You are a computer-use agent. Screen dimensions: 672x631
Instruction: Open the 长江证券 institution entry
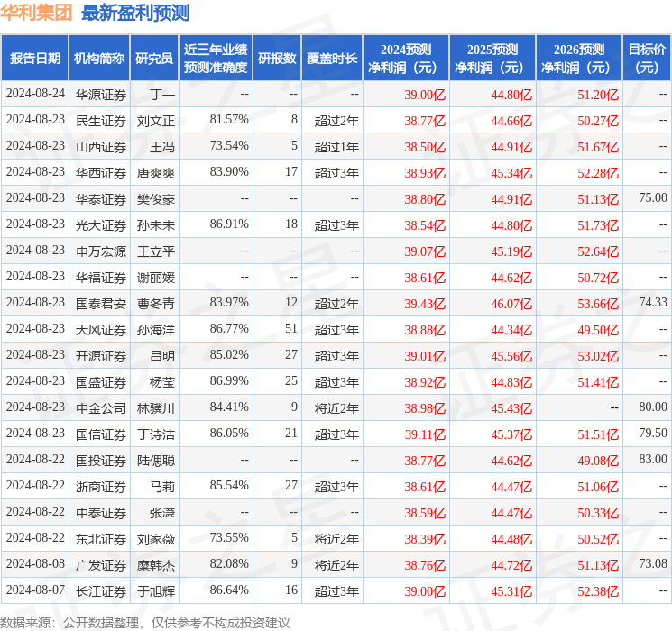coord(100,590)
